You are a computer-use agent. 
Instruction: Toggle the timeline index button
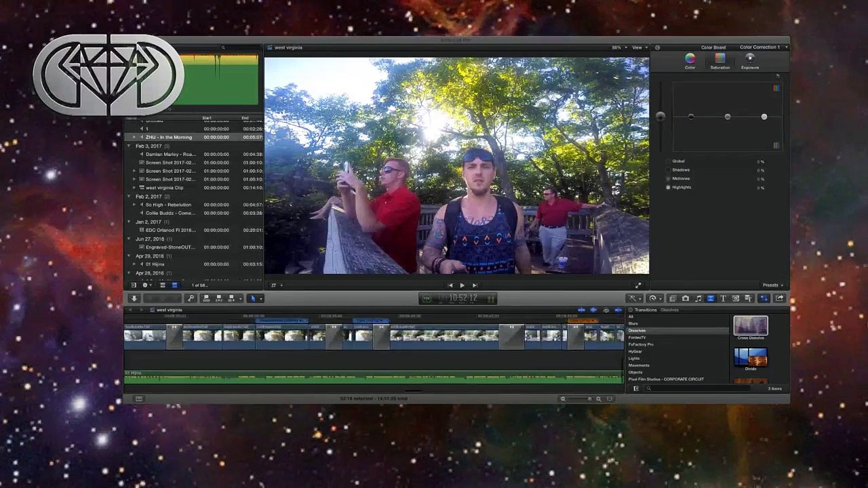138,399
